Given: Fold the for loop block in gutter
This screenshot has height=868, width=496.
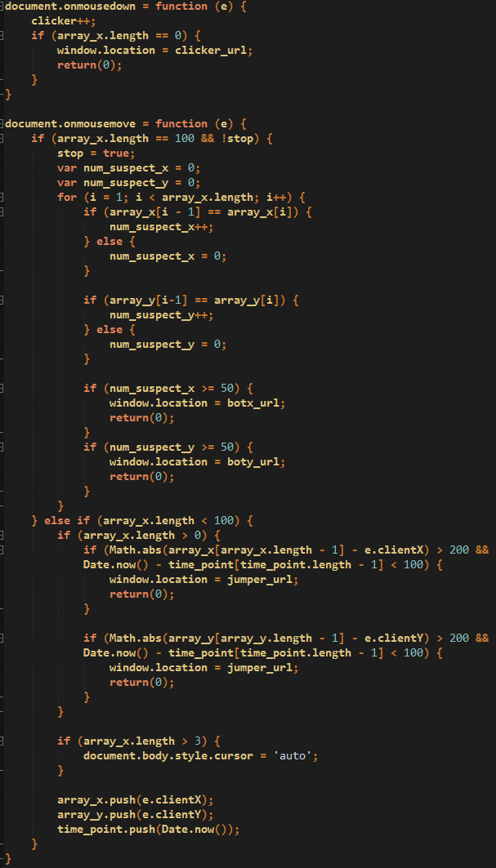Looking at the screenshot, I should coord(2,198).
